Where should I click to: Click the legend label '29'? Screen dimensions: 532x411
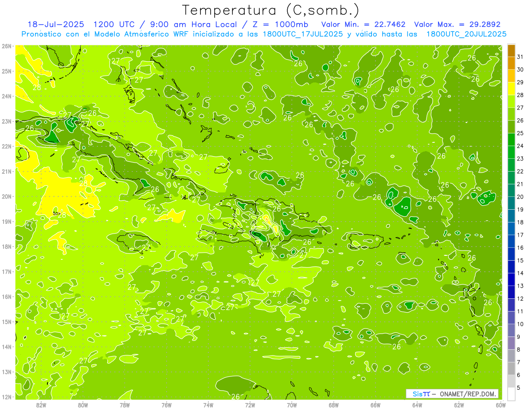pos(520,82)
